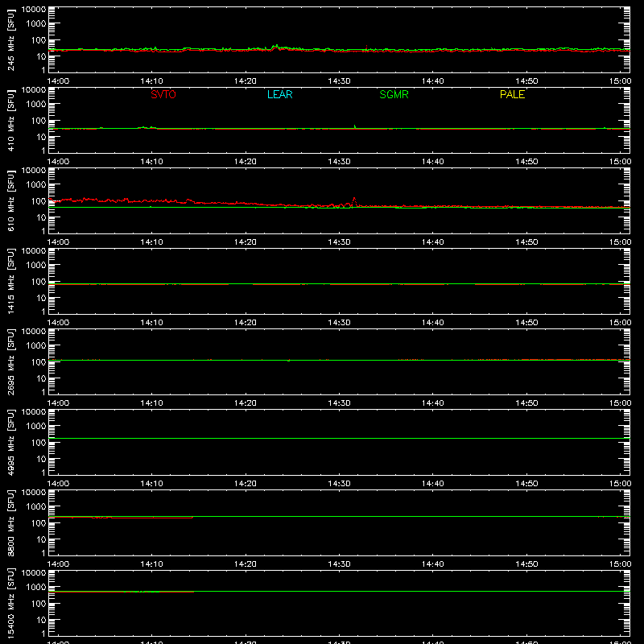This screenshot has height=644, width=644.
Task: Click the 14:10 time label under the 410 MHz panel
Action: (x=151, y=162)
